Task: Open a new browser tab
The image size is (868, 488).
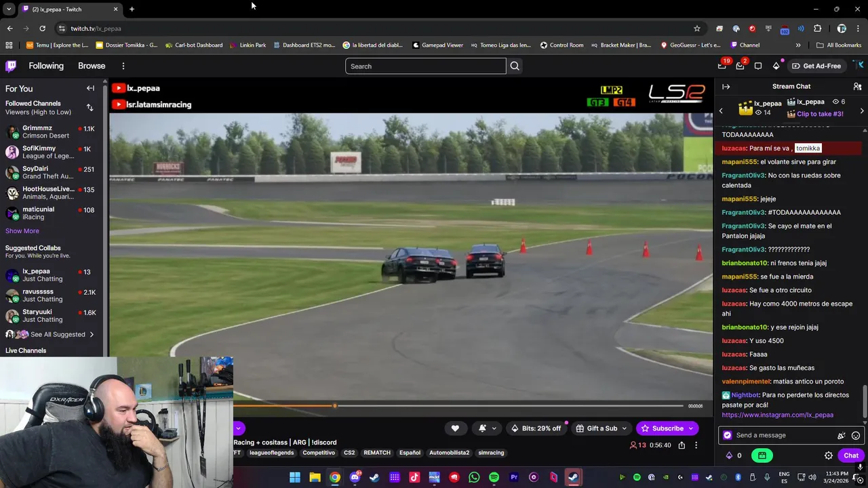Action: [x=132, y=9]
